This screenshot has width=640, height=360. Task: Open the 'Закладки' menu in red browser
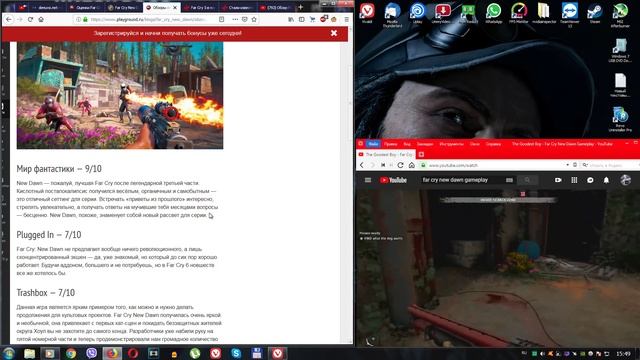(425, 144)
